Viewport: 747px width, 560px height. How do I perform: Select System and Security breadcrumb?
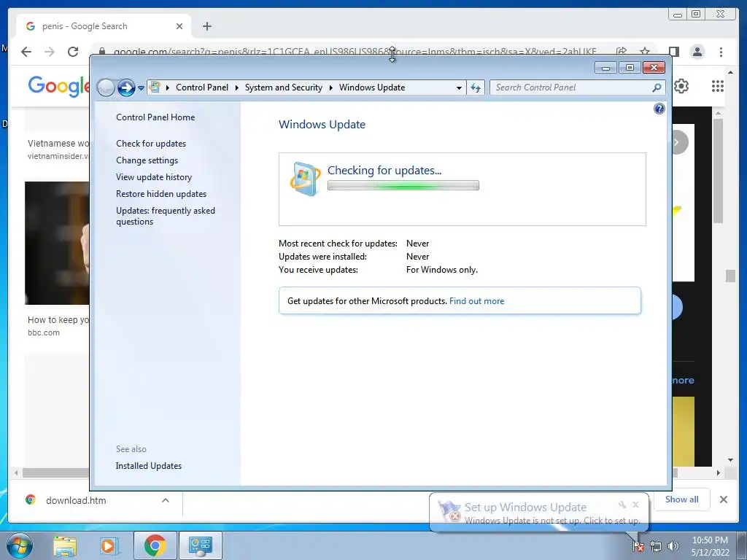click(x=284, y=87)
